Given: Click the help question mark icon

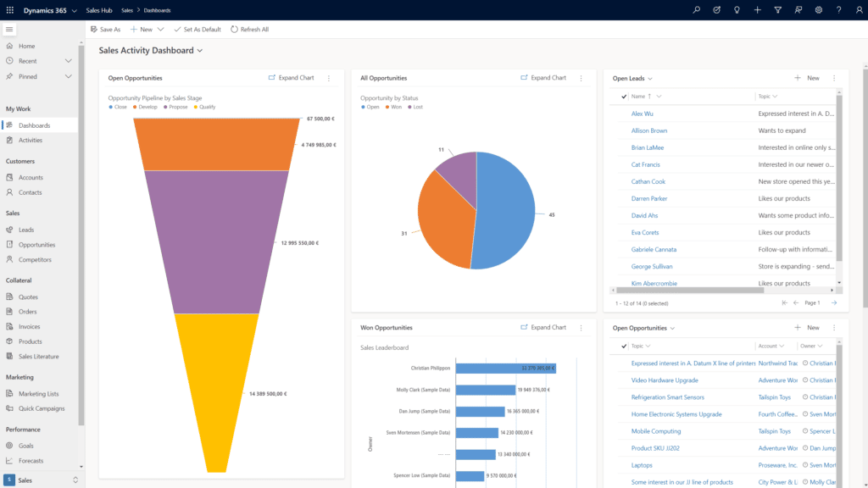Looking at the screenshot, I should 838,10.
